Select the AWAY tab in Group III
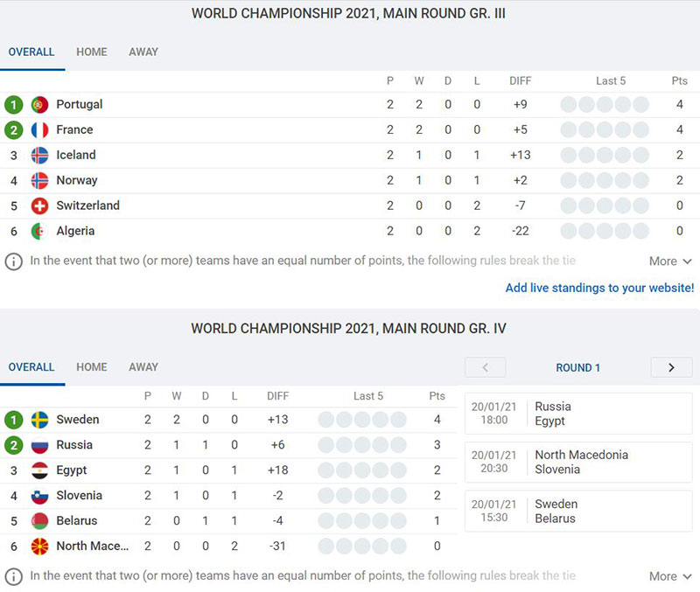 [143, 52]
